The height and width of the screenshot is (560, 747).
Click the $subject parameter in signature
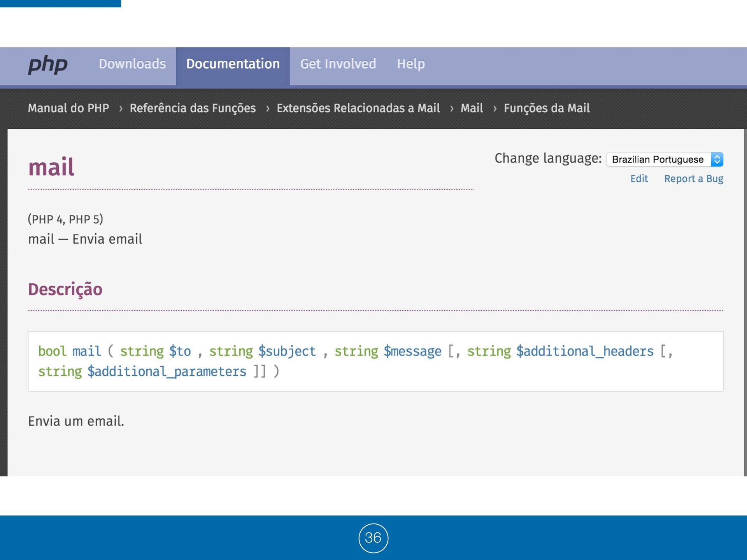pyautogui.click(x=287, y=352)
